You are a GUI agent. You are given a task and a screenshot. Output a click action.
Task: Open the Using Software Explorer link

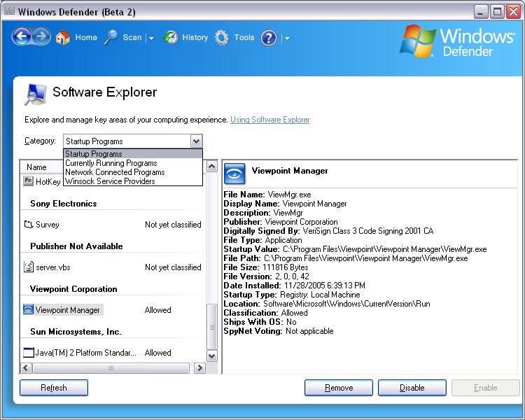[x=270, y=120]
